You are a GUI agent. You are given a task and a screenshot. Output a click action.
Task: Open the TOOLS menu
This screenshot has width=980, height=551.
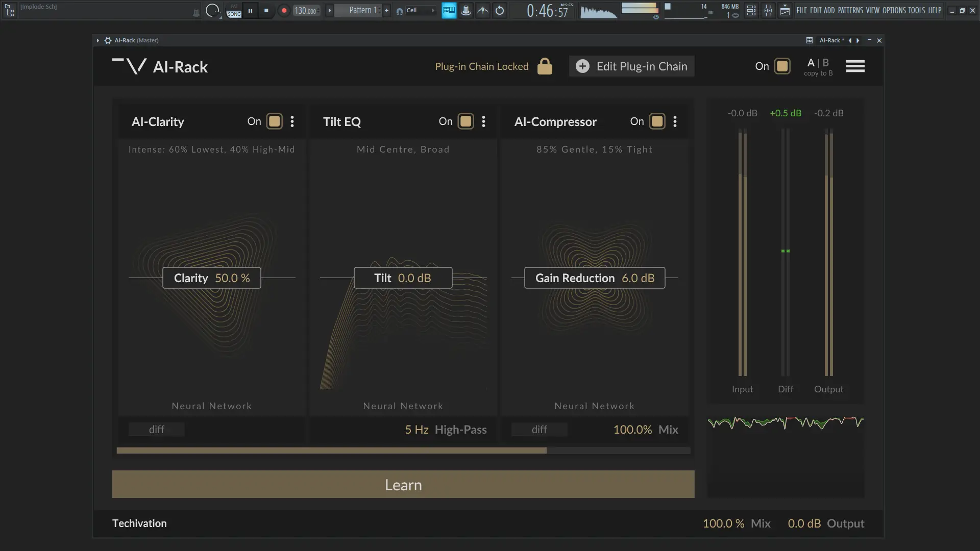[916, 10]
